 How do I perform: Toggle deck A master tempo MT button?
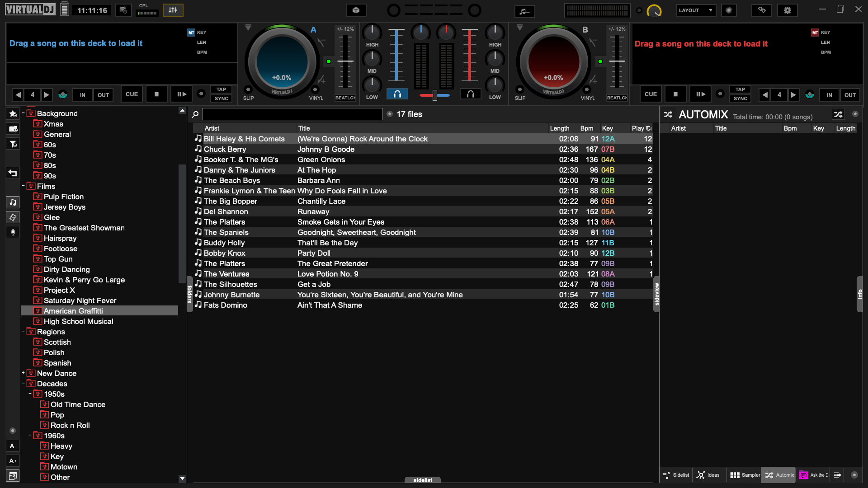191,33
